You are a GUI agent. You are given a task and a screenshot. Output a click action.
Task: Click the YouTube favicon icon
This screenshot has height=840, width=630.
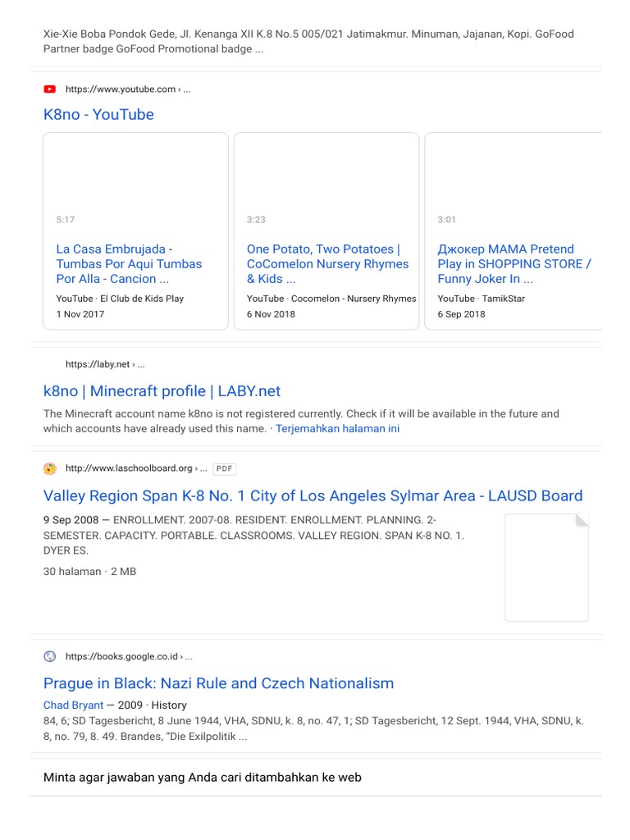point(50,89)
